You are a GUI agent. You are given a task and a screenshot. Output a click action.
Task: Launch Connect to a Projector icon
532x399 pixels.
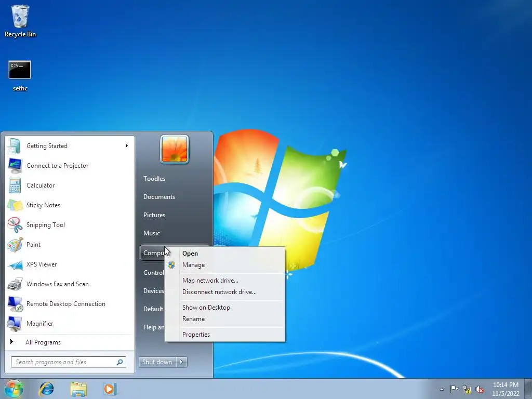click(15, 166)
